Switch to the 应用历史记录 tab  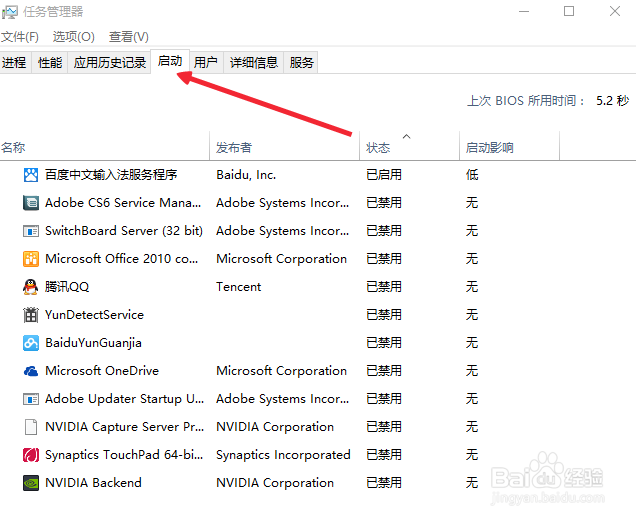(x=109, y=62)
